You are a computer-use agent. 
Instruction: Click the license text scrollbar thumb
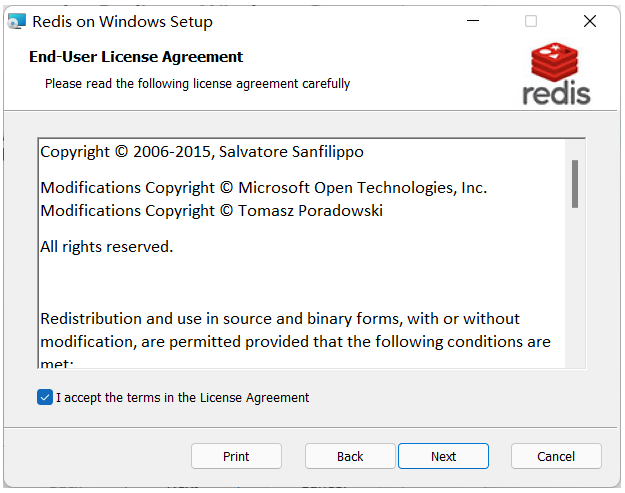[575, 183]
